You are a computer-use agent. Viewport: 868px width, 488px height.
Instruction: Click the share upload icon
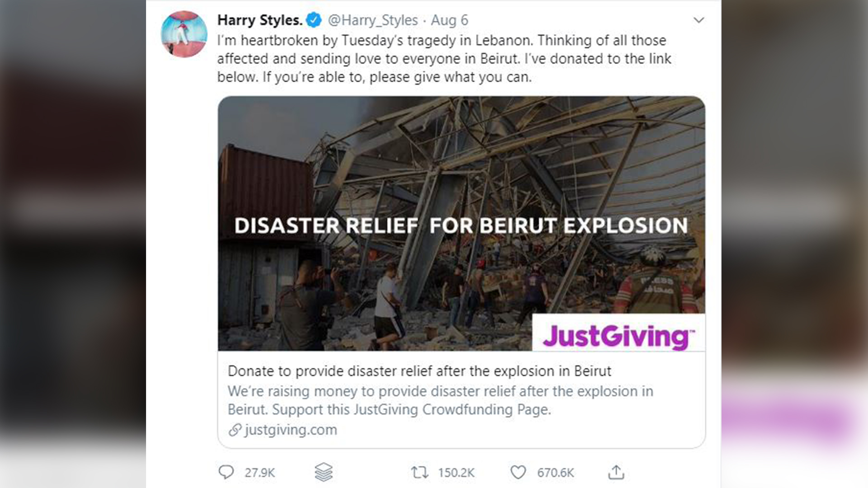[x=616, y=472]
